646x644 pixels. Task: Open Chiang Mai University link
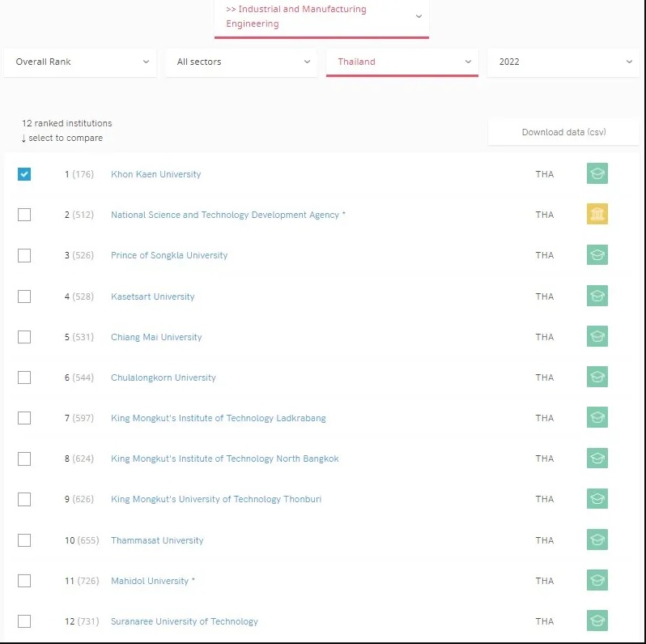click(156, 337)
